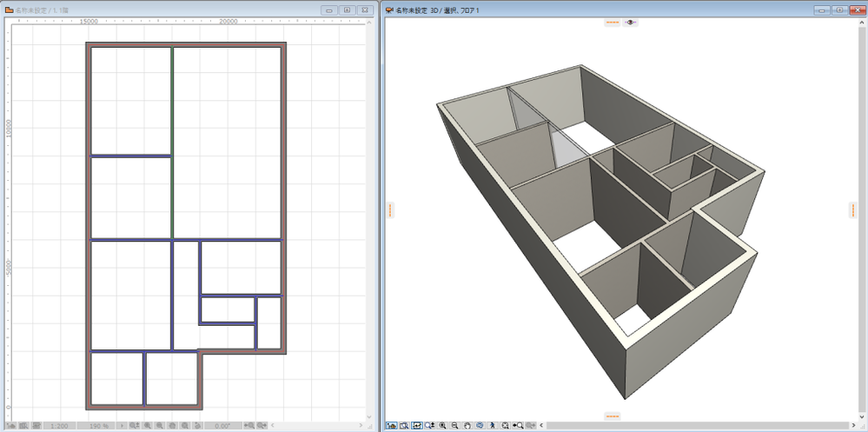
Task: Click Previous Zoom icon in 3D window
Action: pyautogui.click(x=518, y=426)
